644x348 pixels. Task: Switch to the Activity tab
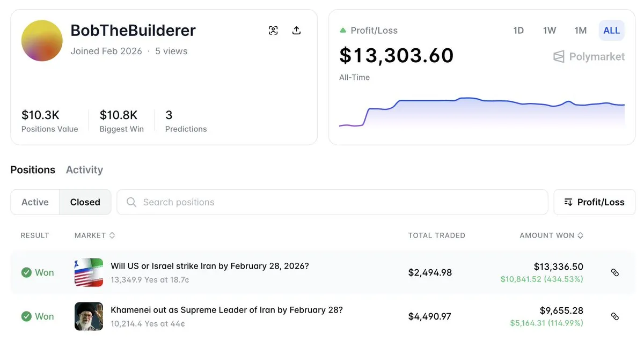point(84,170)
